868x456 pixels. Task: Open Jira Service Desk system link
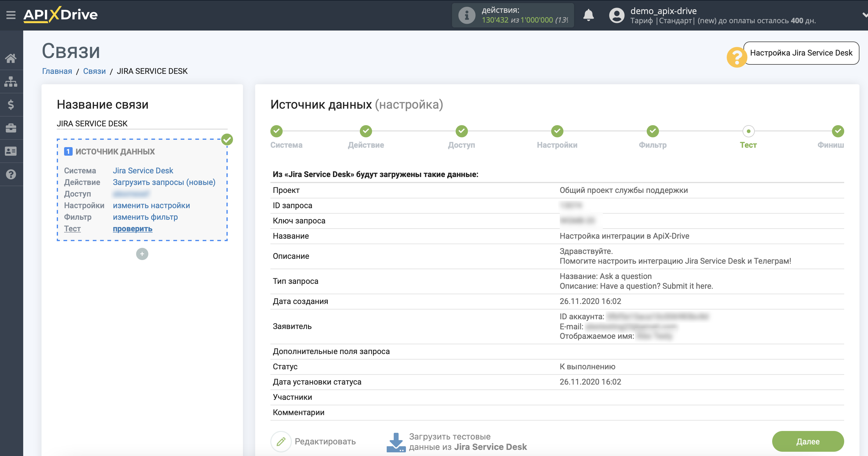143,171
